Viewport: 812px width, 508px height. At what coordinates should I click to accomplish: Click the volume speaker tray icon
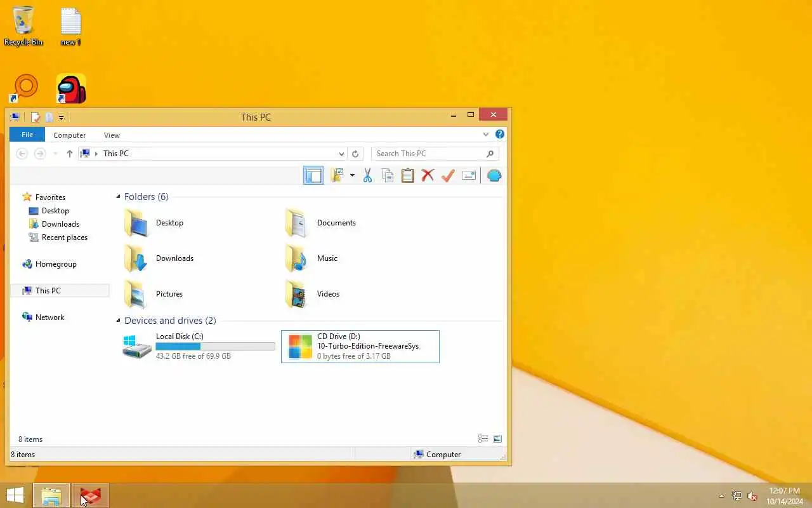click(753, 496)
